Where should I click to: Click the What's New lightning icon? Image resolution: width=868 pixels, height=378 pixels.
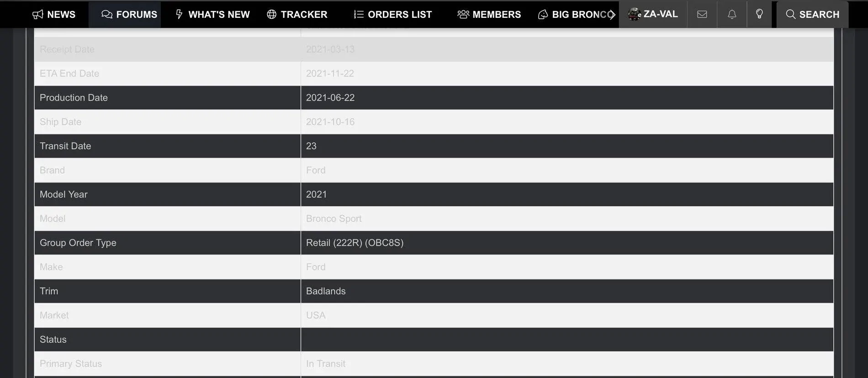click(x=179, y=15)
